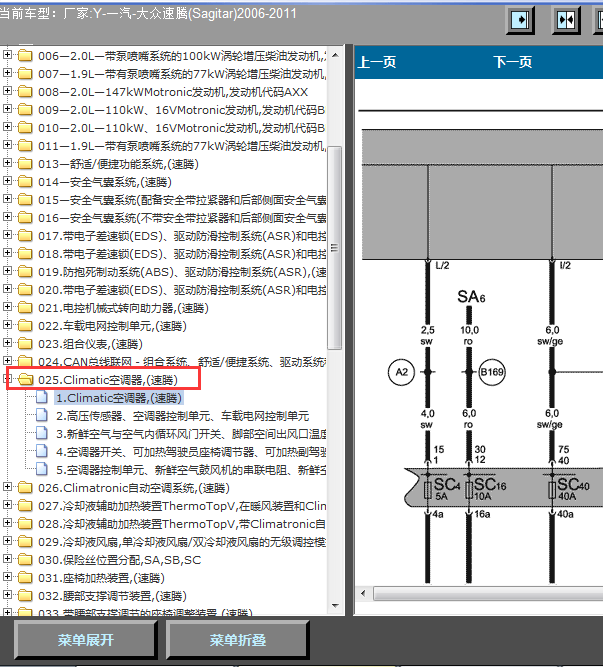Select 009—2.0L—110kW 16V Motronic entry
Image resolution: width=603 pixels, height=667 pixels.
tap(182, 110)
